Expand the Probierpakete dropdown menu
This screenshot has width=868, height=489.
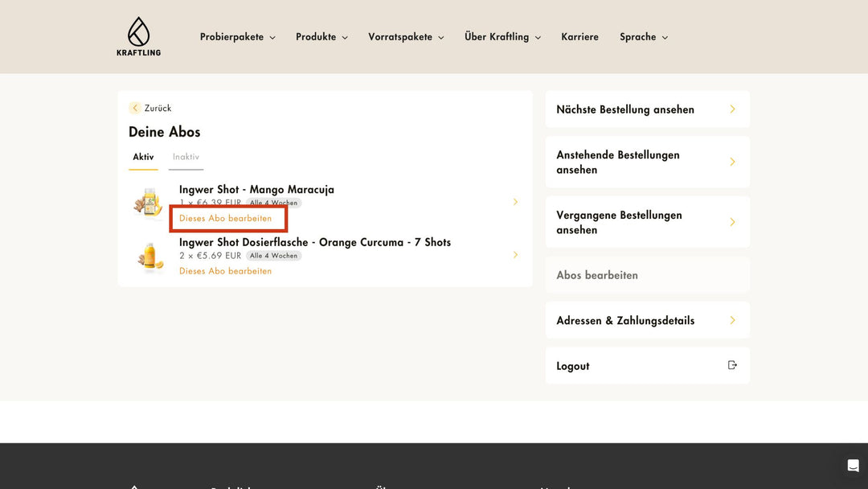point(237,37)
